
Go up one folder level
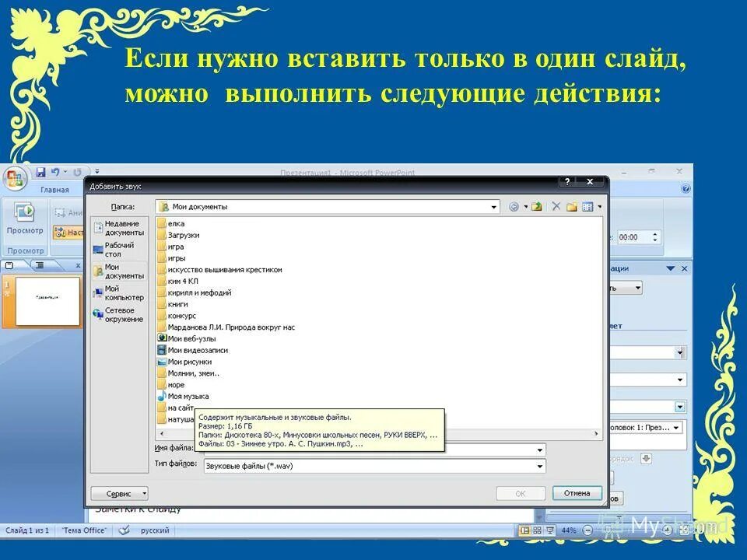(x=537, y=206)
